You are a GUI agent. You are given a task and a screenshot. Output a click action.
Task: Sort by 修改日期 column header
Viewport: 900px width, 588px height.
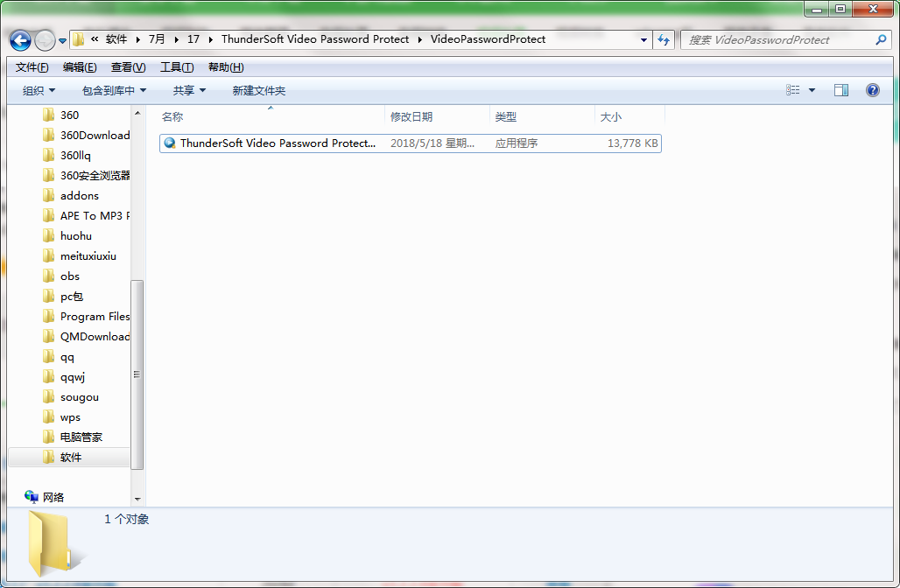(x=438, y=116)
